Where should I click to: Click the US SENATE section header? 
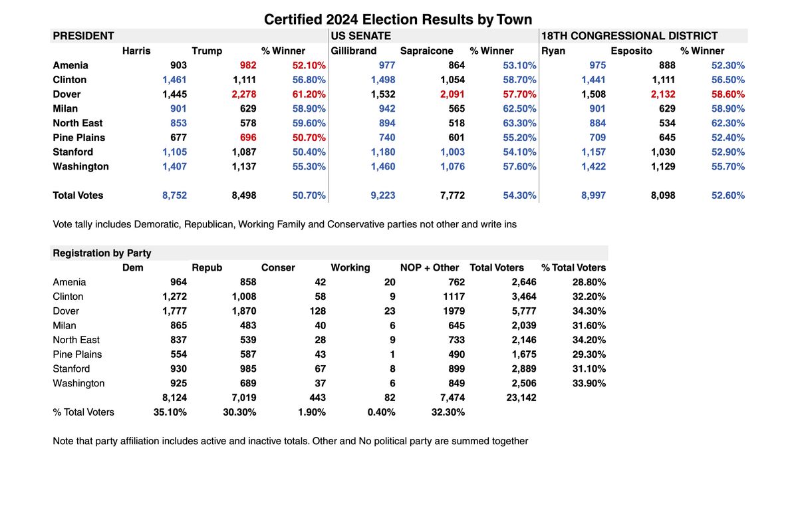pos(360,36)
